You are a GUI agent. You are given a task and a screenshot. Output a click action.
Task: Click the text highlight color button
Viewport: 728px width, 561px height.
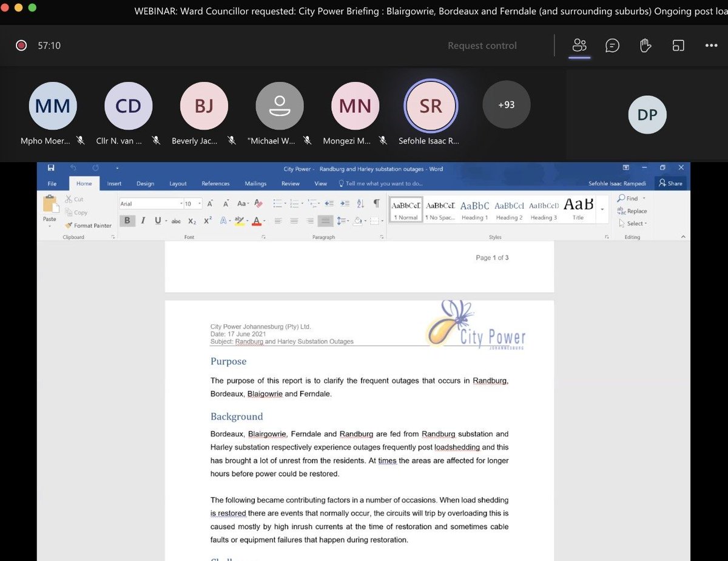(240, 221)
